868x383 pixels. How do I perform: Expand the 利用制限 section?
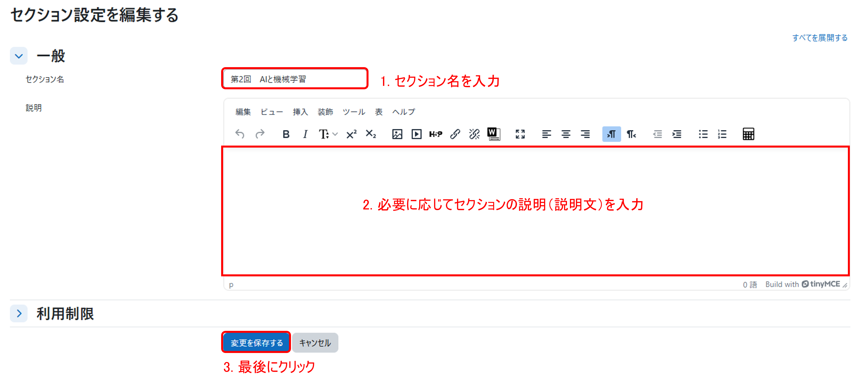tap(19, 313)
